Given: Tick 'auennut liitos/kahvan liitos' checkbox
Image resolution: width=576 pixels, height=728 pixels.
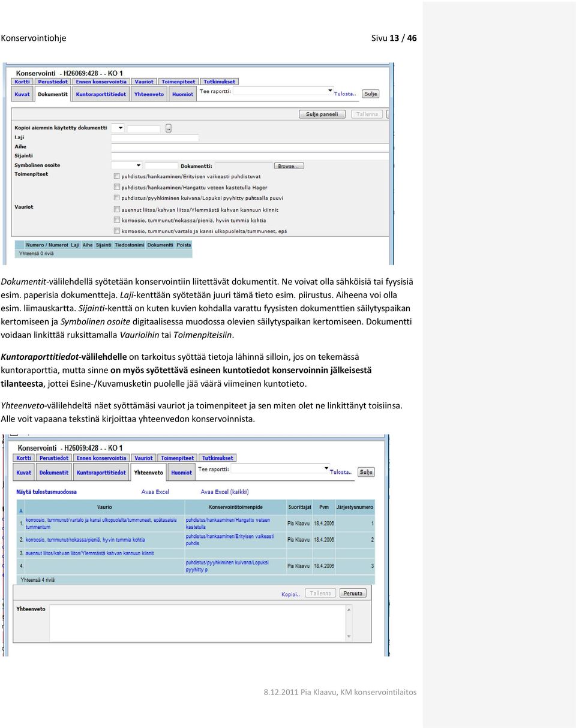Looking at the screenshot, I should click(116, 209).
